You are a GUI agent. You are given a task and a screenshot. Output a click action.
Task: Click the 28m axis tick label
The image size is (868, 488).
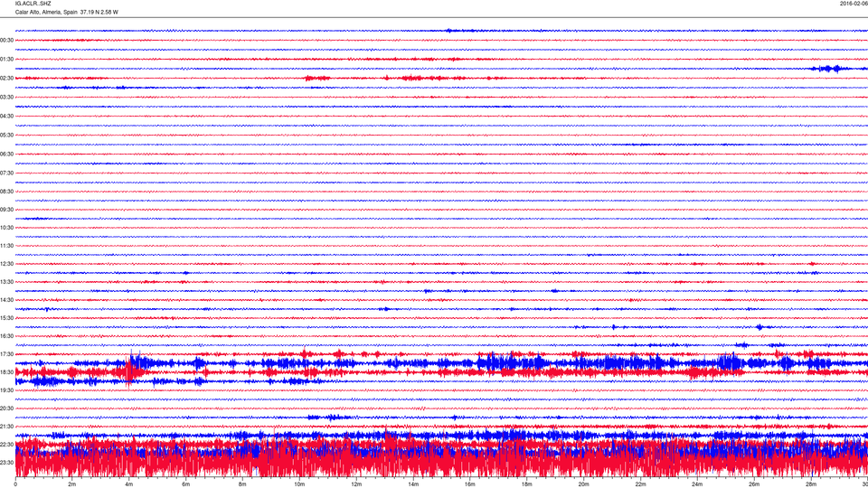click(811, 484)
